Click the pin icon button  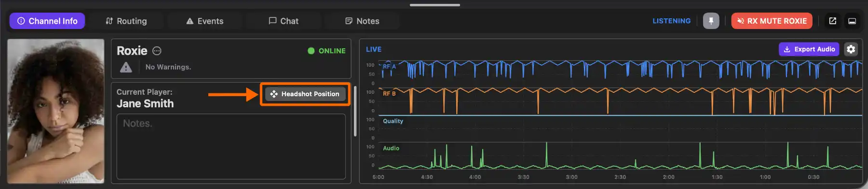(711, 21)
